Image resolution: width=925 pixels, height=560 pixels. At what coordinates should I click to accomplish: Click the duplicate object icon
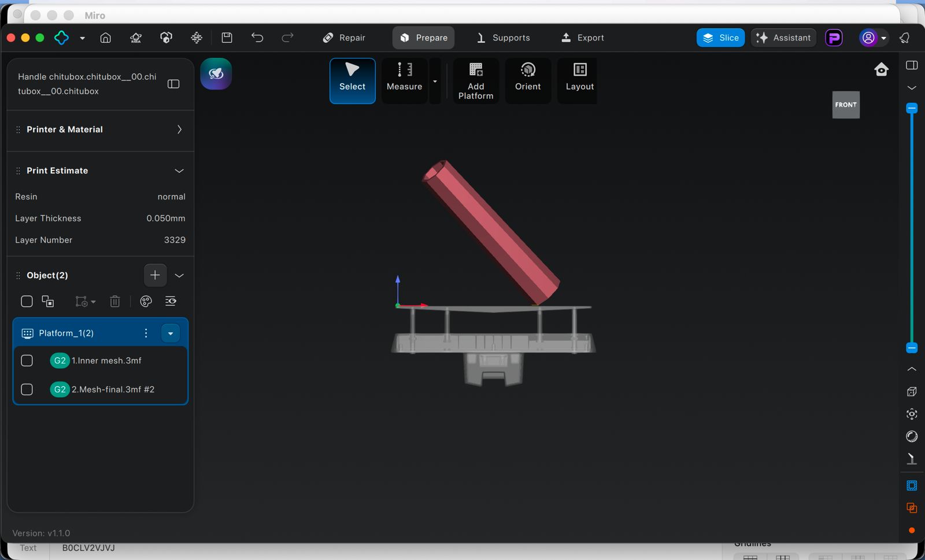tap(48, 301)
